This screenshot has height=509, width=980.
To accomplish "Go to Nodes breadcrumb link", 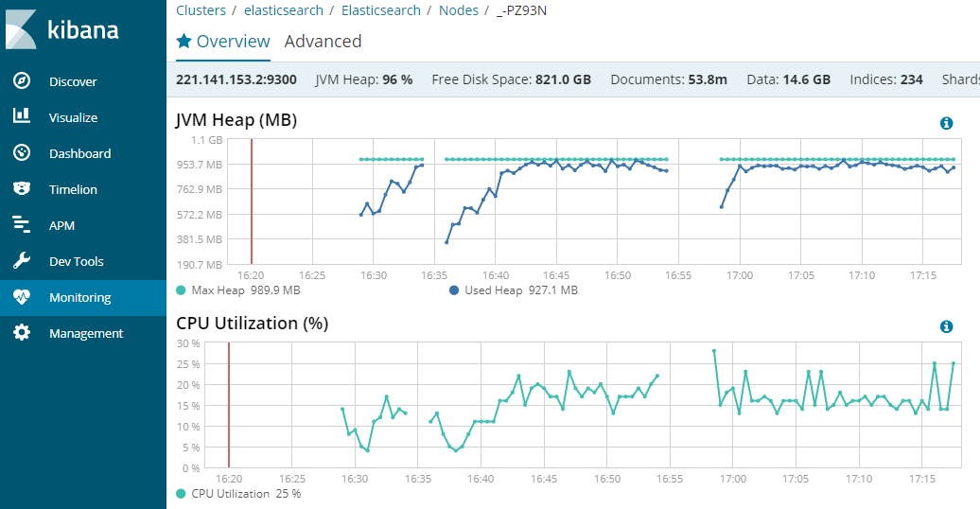I will 458,10.
